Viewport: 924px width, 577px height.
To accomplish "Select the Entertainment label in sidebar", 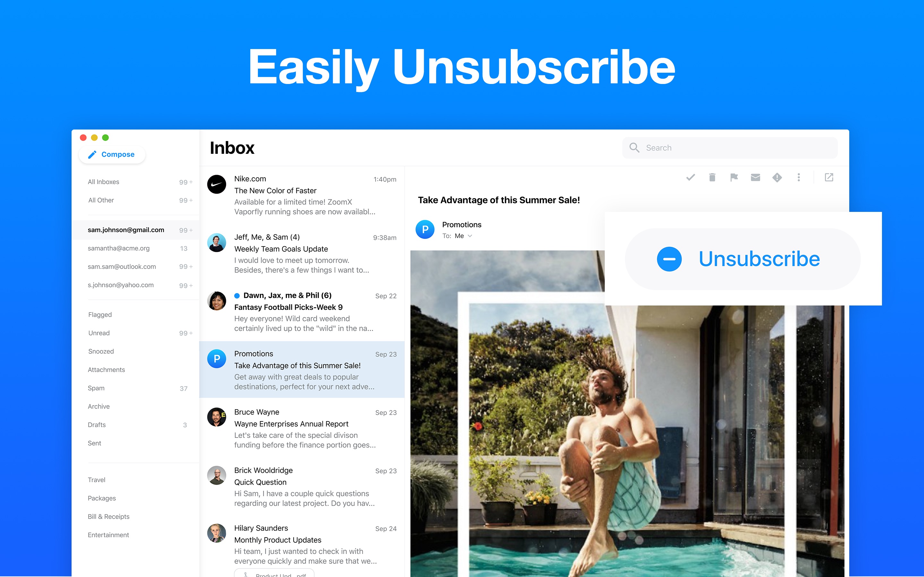I will tap(108, 534).
